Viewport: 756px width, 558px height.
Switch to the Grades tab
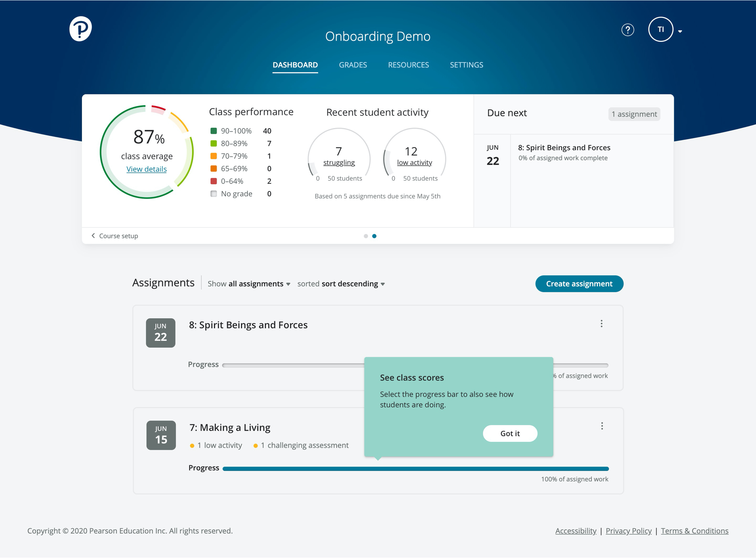click(x=353, y=65)
